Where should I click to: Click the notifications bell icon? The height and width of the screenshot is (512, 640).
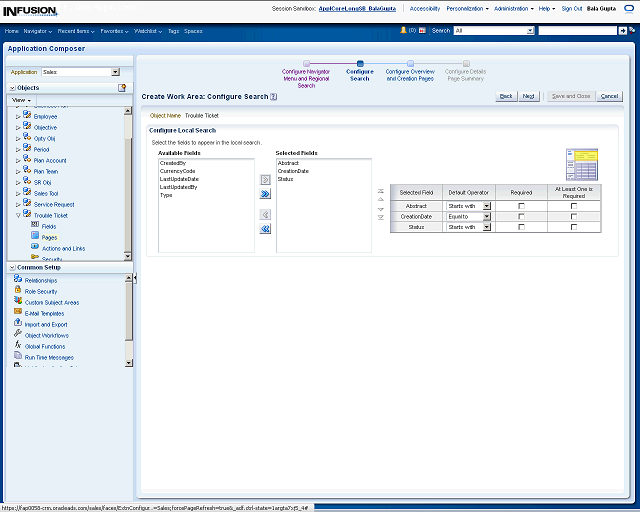[404, 31]
